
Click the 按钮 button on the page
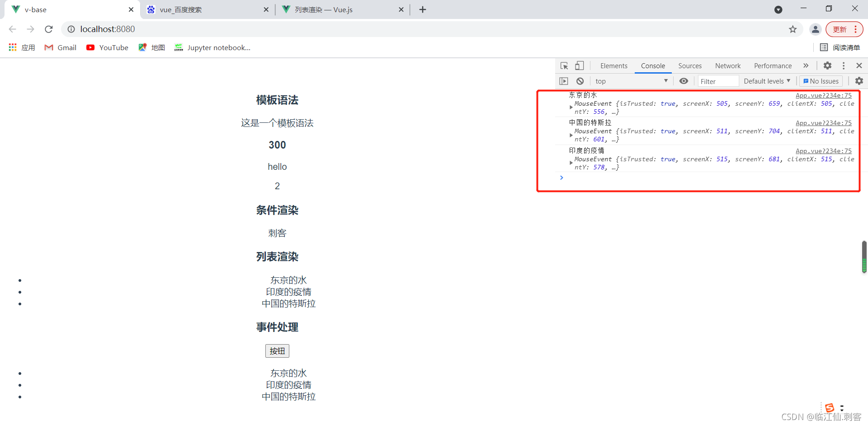click(x=277, y=350)
